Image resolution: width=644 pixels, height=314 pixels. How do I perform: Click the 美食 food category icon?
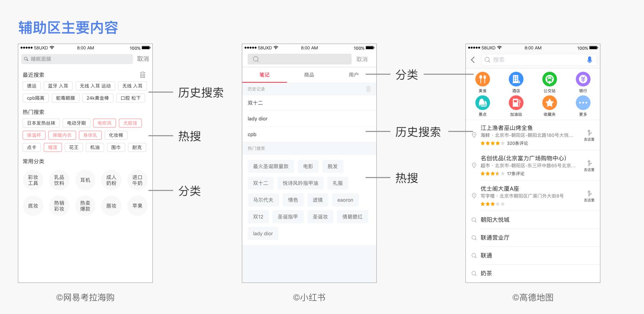(482, 79)
